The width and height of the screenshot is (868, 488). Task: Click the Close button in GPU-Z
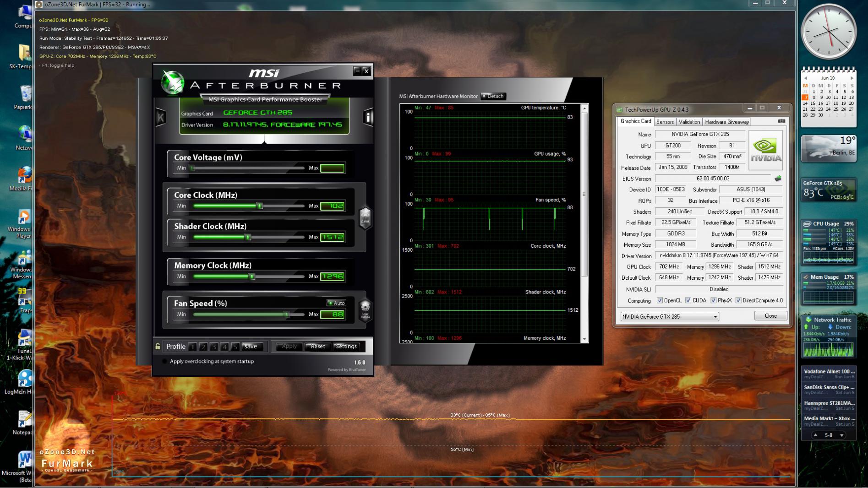pyautogui.click(x=771, y=316)
